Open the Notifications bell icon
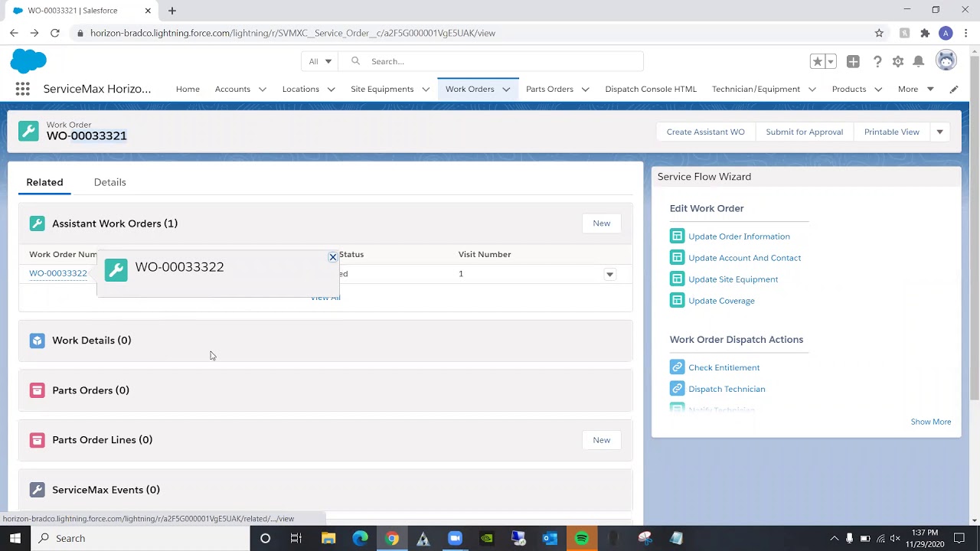Screen dimensions: 980x551 [919, 61]
